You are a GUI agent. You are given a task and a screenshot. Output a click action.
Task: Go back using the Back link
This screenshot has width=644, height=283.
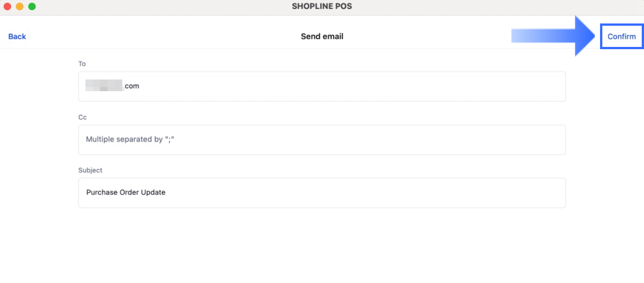pyautogui.click(x=17, y=37)
